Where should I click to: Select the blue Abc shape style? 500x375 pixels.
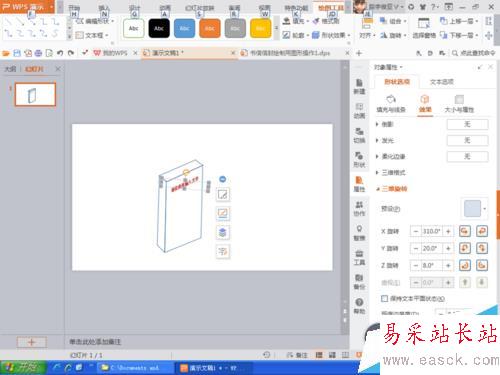[184, 28]
